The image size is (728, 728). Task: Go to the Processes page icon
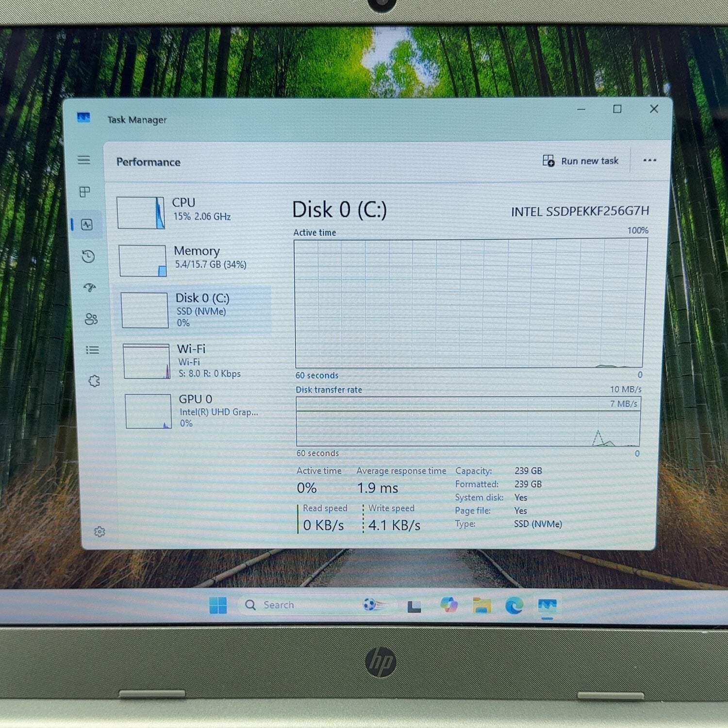pos(85,192)
